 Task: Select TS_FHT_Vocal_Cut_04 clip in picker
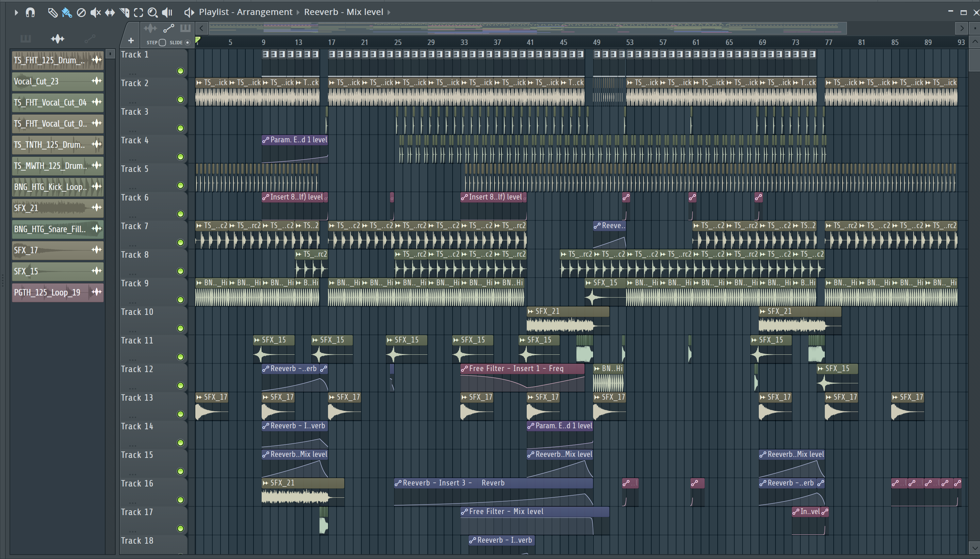tap(58, 102)
